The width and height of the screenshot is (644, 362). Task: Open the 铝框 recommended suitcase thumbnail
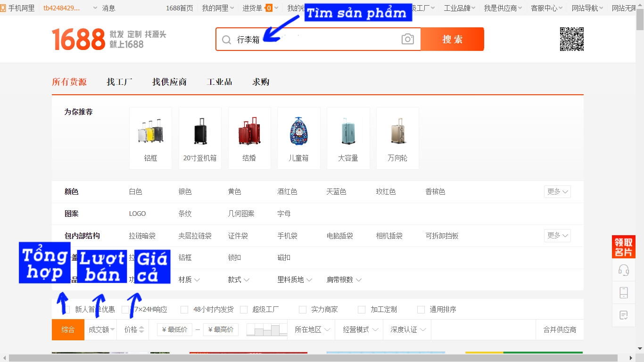point(150,138)
